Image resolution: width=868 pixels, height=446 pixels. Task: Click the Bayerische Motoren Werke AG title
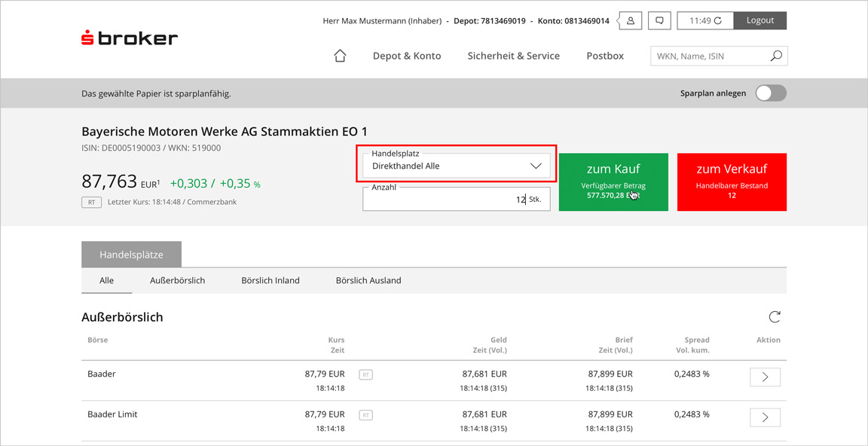click(225, 132)
